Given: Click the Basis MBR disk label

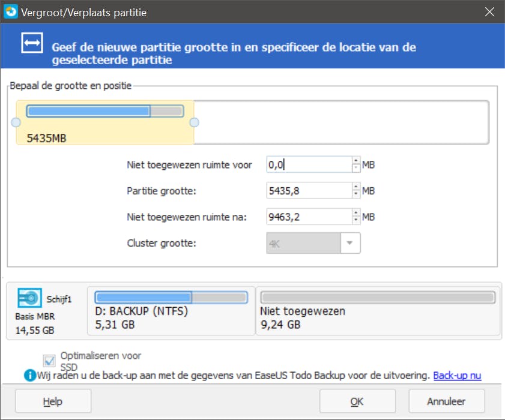Looking at the screenshot, I should (x=35, y=316).
